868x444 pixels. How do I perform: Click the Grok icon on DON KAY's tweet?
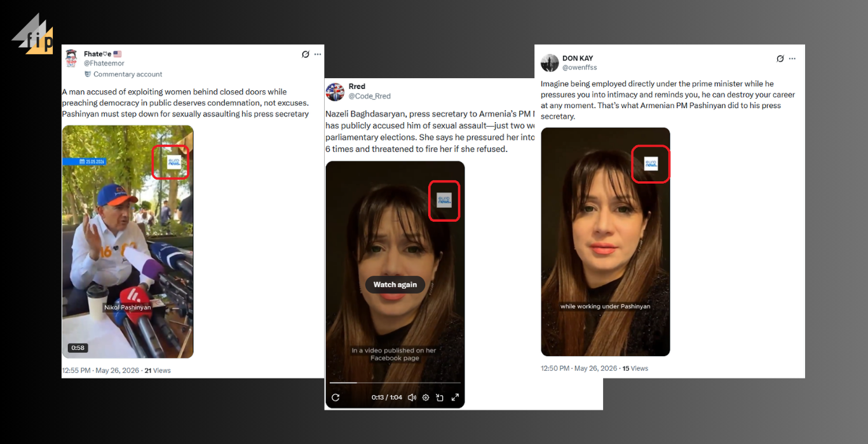click(780, 59)
